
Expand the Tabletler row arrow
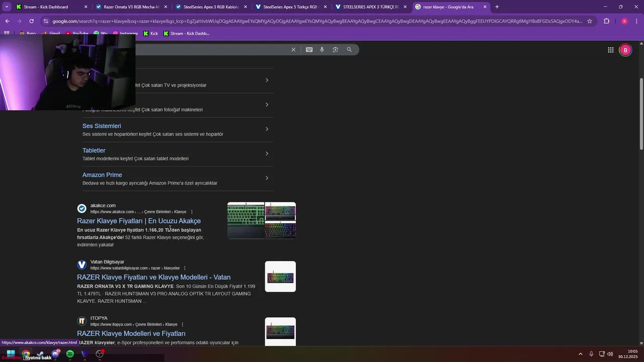tap(267, 154)
